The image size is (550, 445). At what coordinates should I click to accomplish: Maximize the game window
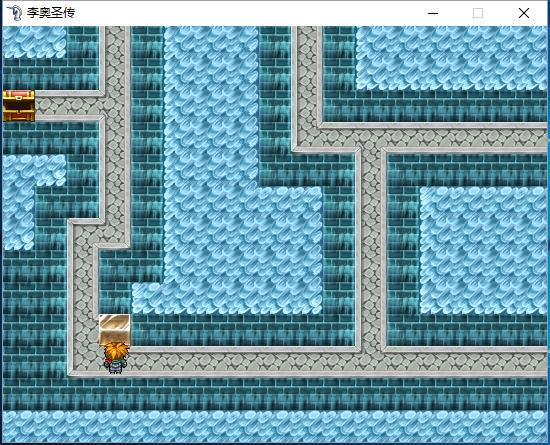[x=478, y=13]
